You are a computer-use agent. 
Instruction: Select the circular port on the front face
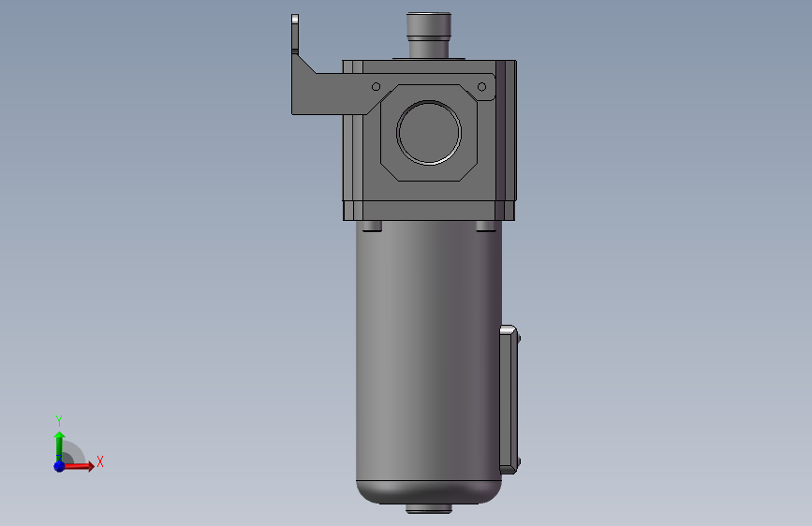point(429,133)
